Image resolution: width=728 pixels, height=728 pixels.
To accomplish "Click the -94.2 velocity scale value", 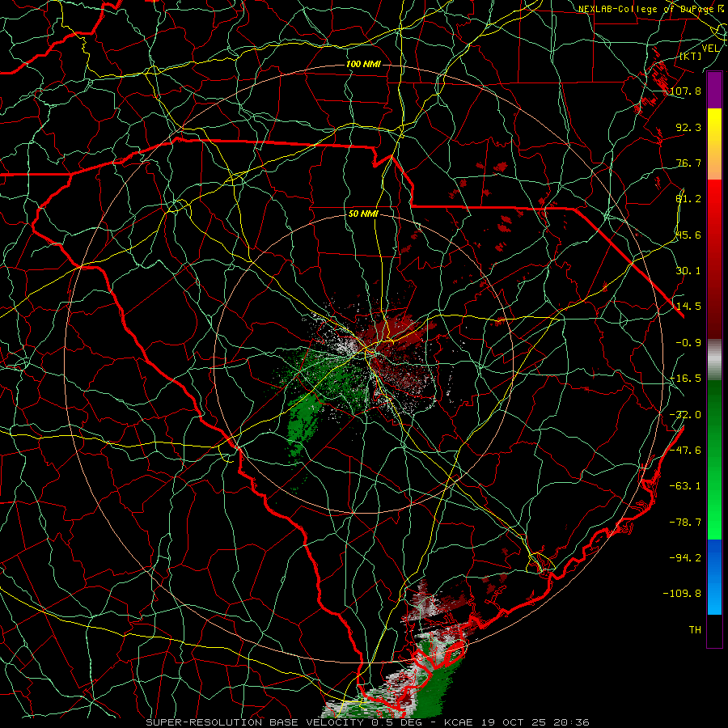I will [x=686, y=558].
